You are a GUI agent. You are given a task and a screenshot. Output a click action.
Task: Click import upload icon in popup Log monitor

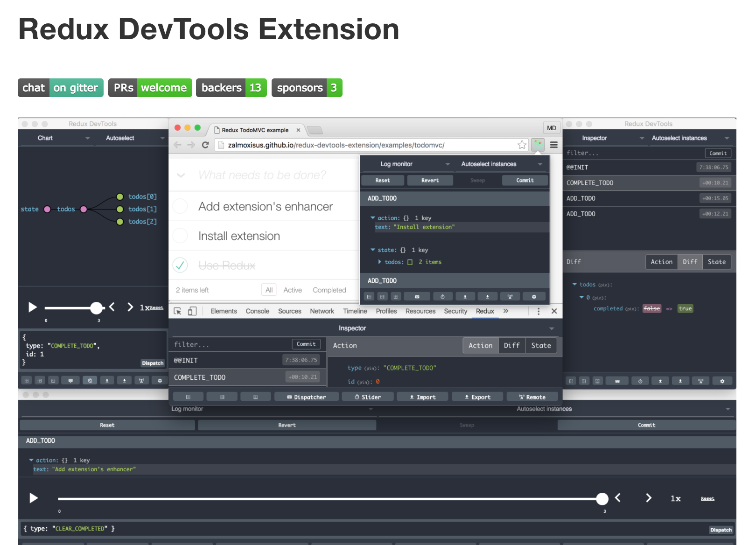pyautogui.click(x=465, y=297)
